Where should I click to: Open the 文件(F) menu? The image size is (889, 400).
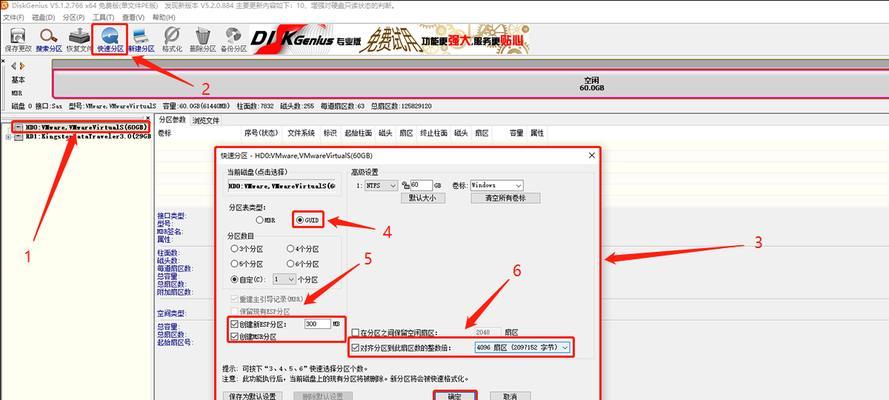(x=13, y=18)
